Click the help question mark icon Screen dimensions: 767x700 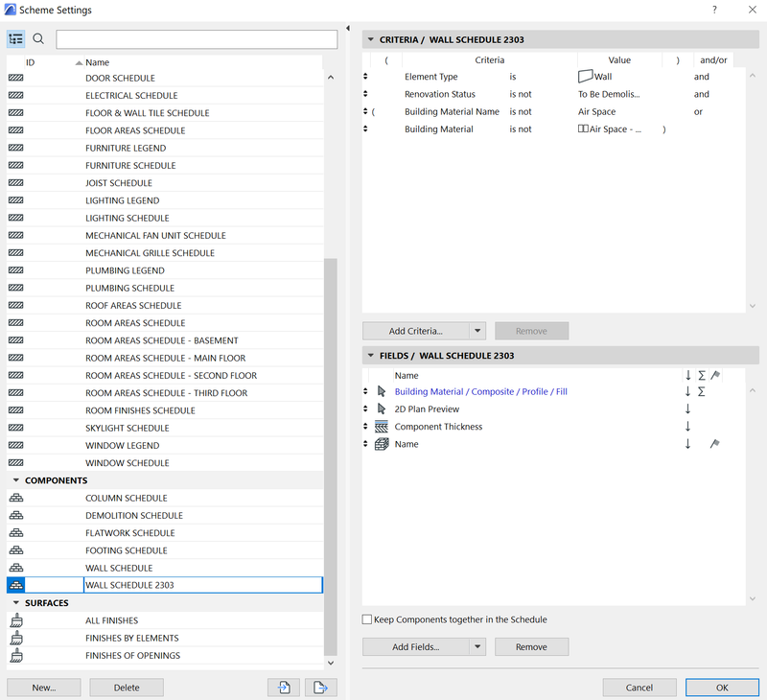click(714, 10)
